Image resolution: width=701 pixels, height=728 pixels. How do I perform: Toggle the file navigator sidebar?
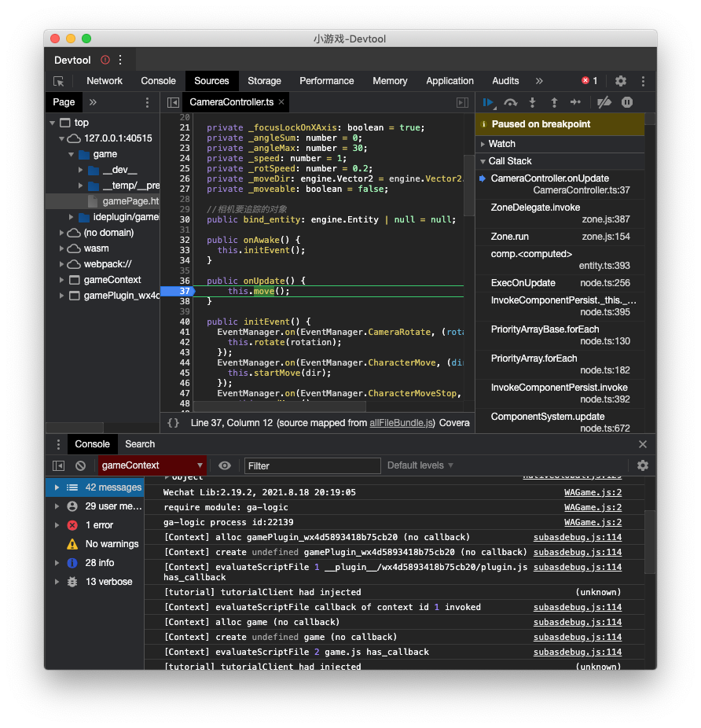coord(173,103)
